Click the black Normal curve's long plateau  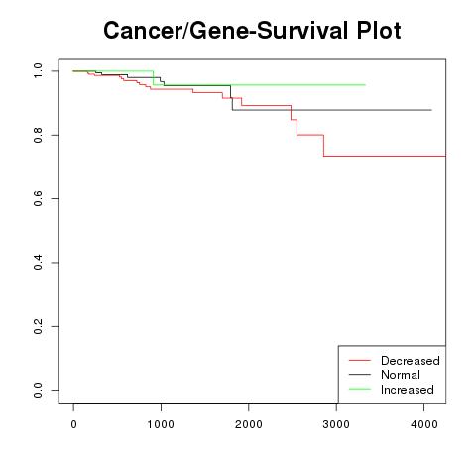[x=332, y=110]
